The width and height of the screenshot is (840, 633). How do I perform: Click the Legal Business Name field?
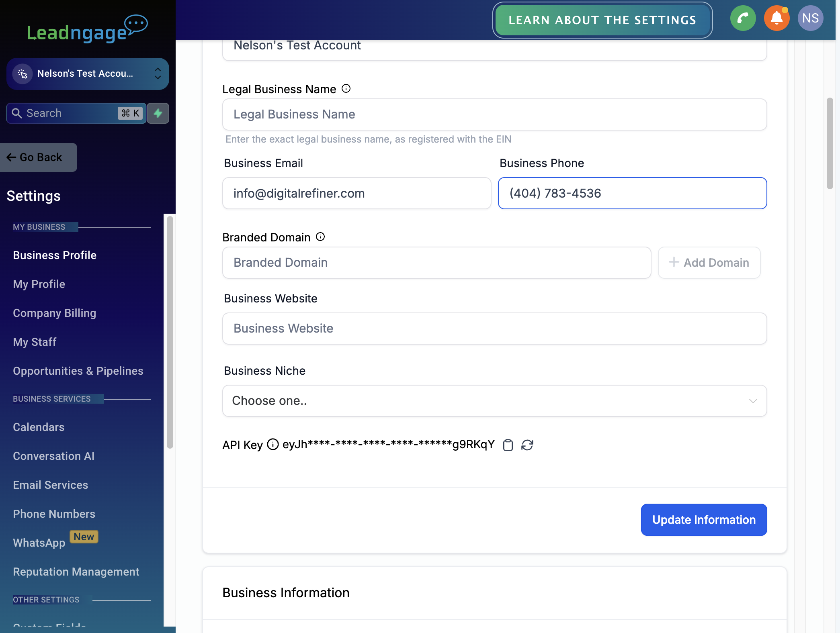(494, 114)
